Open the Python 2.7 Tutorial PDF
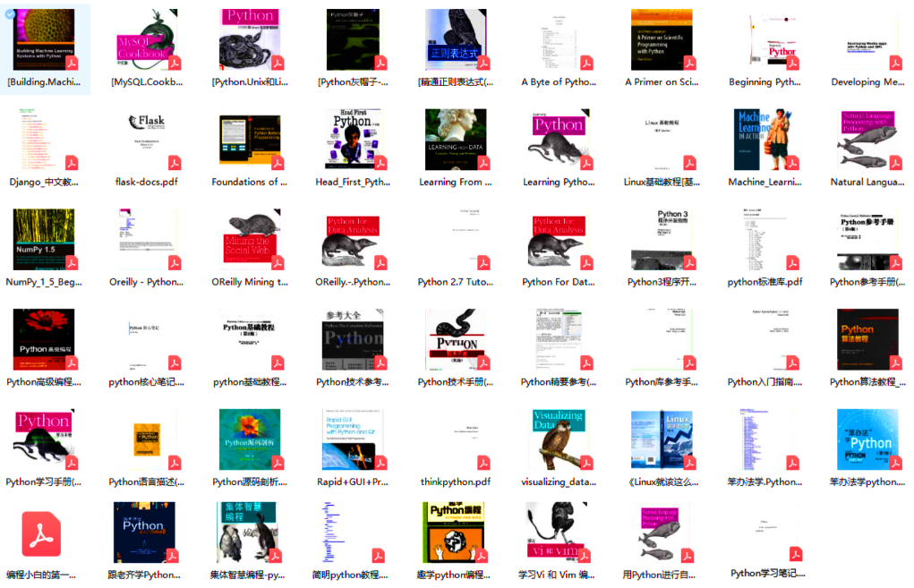The width and height of the screenshot is (914, 588). tap(456, 240)
